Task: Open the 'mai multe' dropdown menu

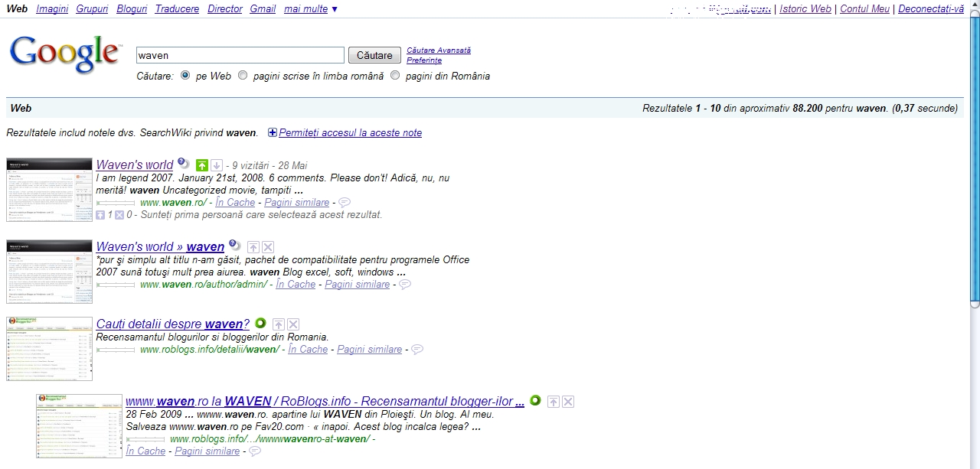Action: tap(310, 9)
